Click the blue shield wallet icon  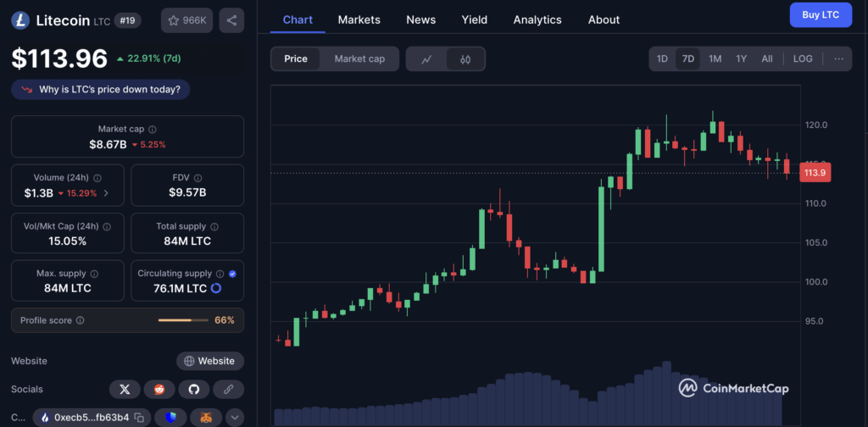170,418
